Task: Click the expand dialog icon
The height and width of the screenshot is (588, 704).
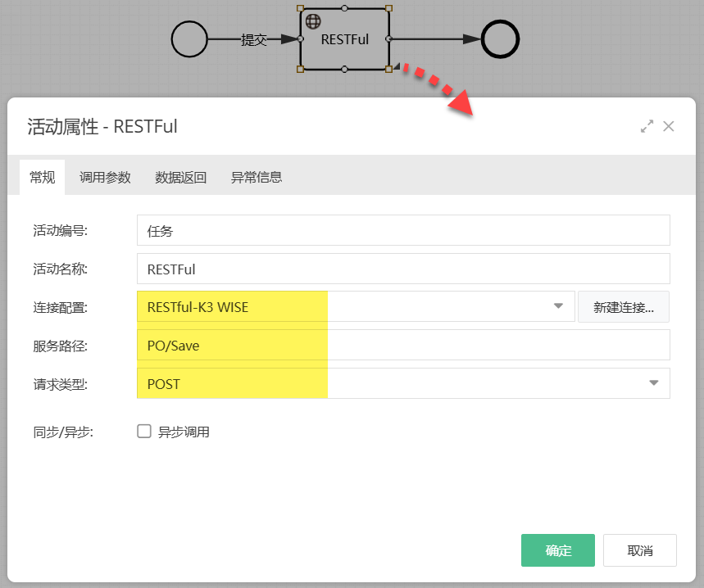Action: tap(647, 126)
